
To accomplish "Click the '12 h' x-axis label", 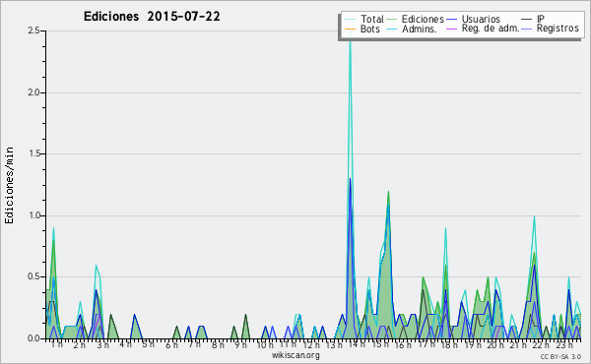I will (x=311, y=344).
